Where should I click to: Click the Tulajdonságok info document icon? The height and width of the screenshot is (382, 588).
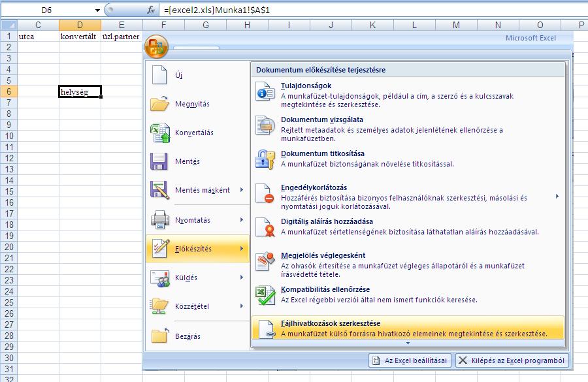pos(265,91)
